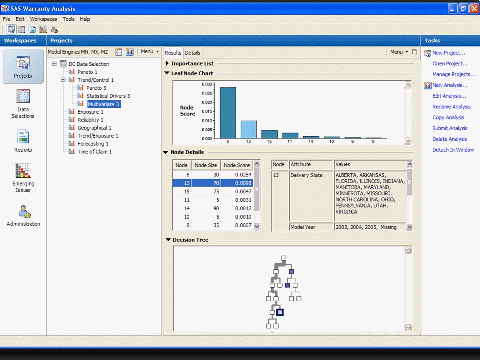Click the icon next to New Analysis
Screen dimensions: 480x360
click(428, 85)
